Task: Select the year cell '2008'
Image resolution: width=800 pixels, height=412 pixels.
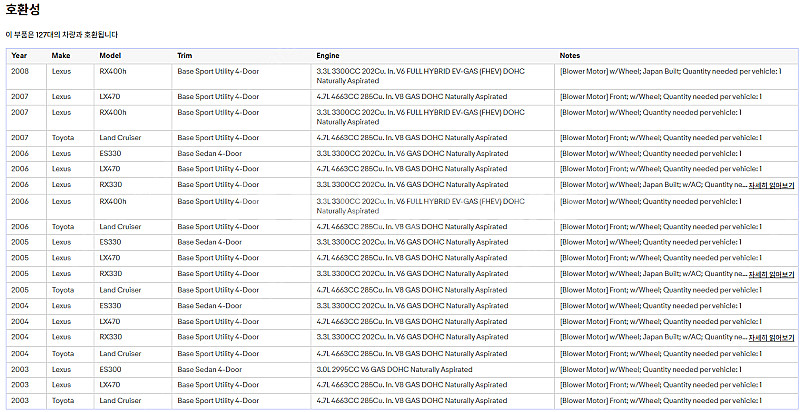Action: (20, 71)
